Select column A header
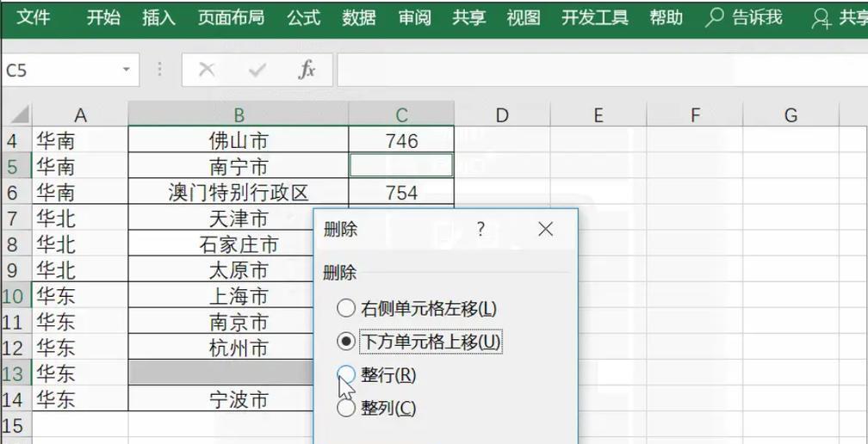 80,115
